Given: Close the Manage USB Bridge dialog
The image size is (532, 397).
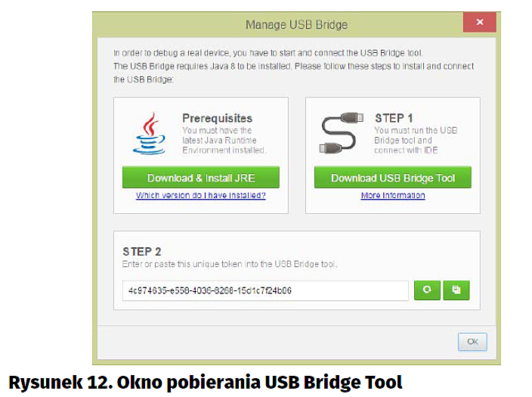Looking at the screenshot, I should [479, 23].
